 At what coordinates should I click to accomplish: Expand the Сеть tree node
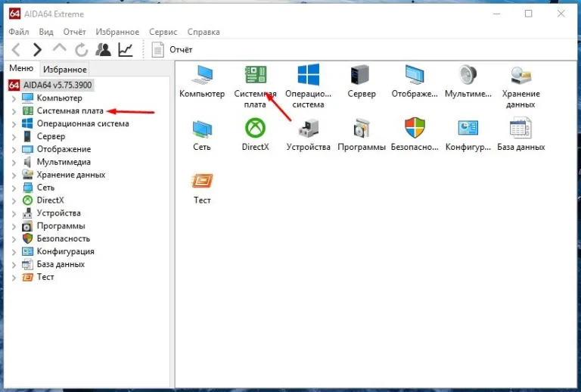coord(14,188)
